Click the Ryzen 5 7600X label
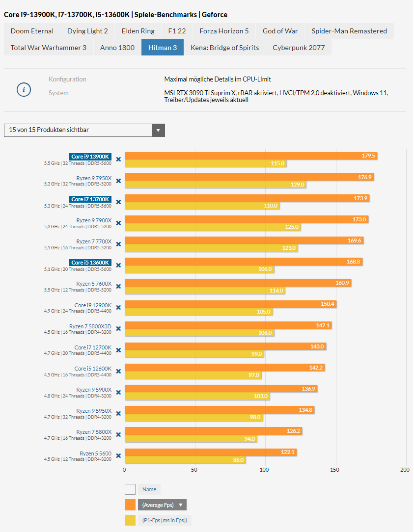 tap(94, 284)
